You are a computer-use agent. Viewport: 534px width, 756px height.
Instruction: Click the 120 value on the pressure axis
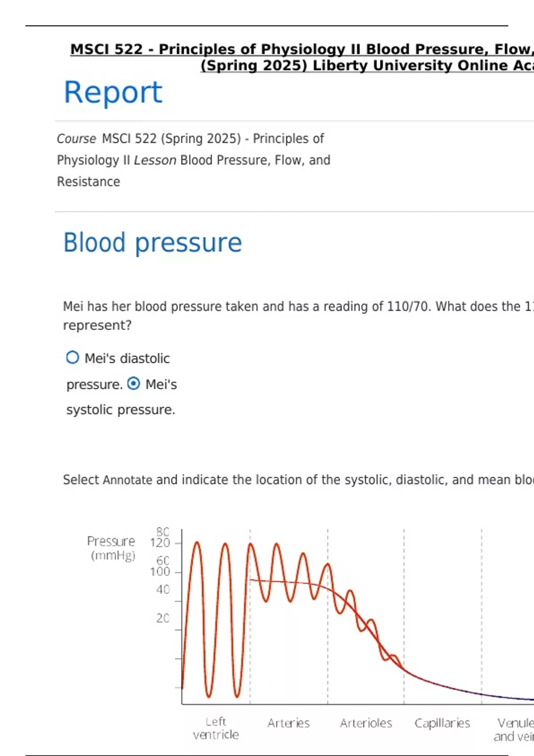tap(160, 543)
